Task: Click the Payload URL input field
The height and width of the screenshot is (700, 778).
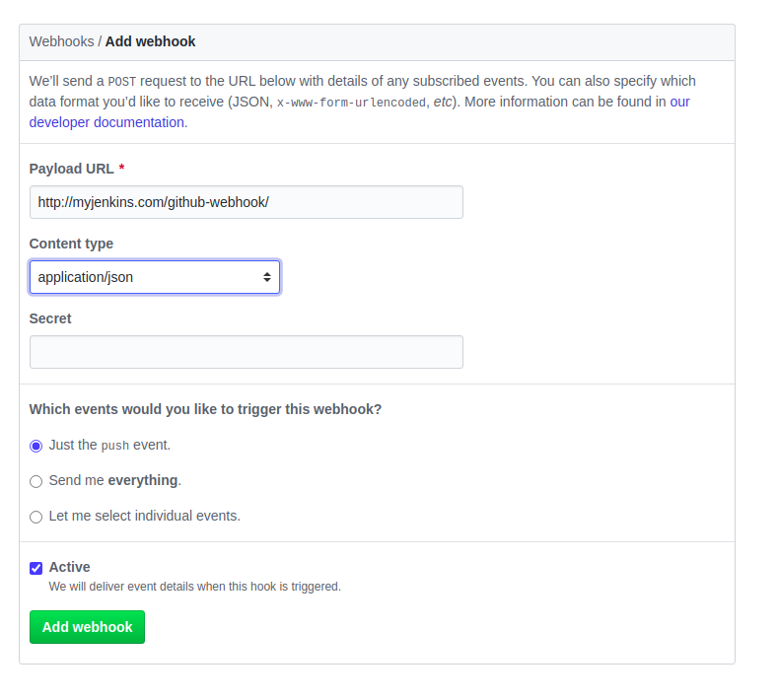Action: (247, 202)
